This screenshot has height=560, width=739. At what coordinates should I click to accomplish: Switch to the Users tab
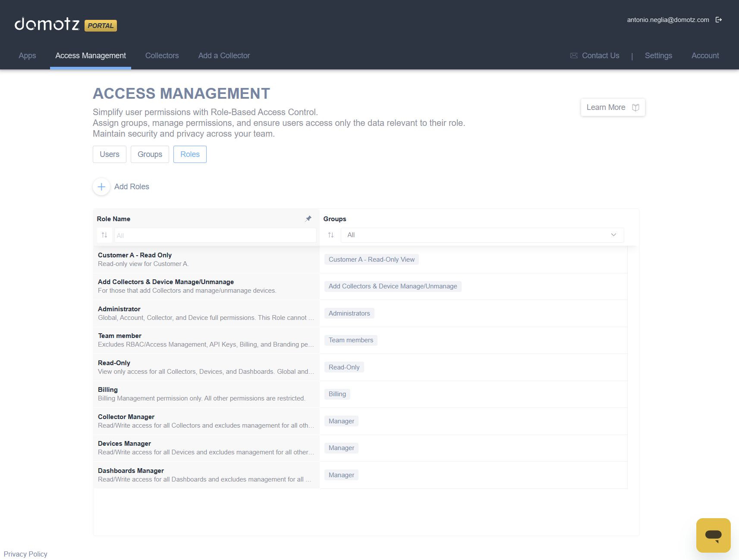110,154
